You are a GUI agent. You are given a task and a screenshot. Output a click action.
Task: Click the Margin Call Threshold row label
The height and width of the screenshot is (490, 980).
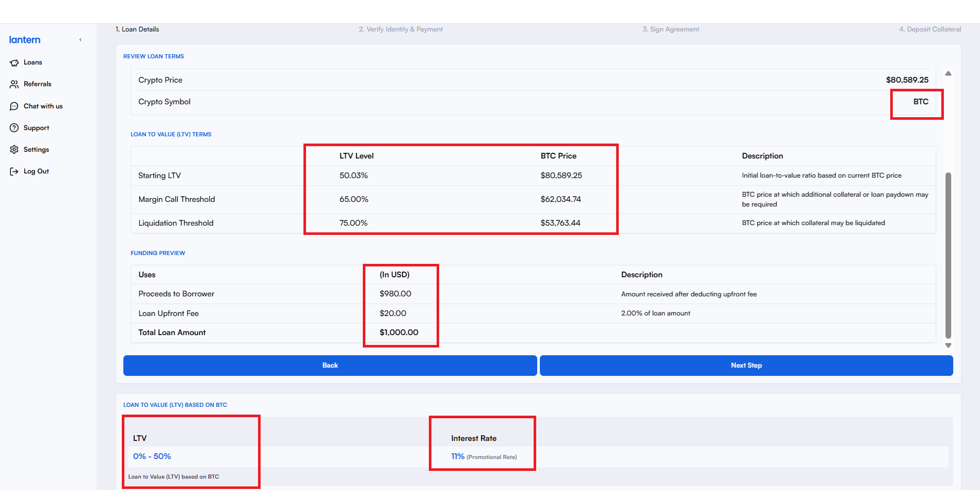tap(176, 199)
